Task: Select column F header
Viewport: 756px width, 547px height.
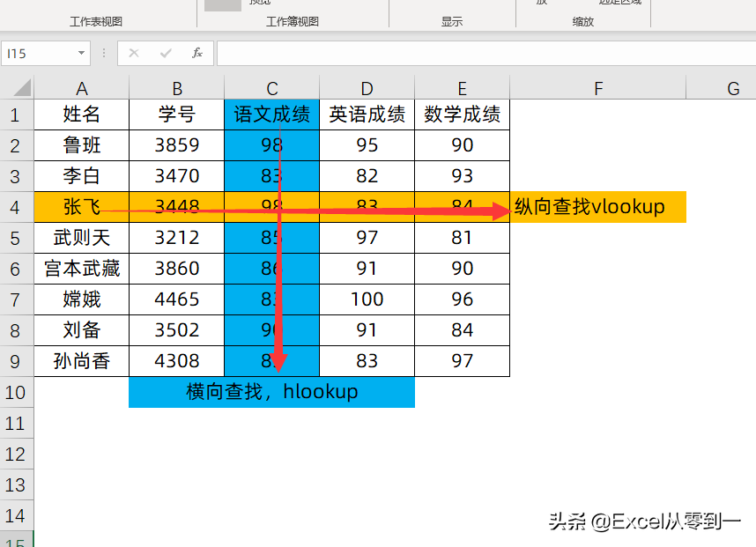Action: click(597, 87)
